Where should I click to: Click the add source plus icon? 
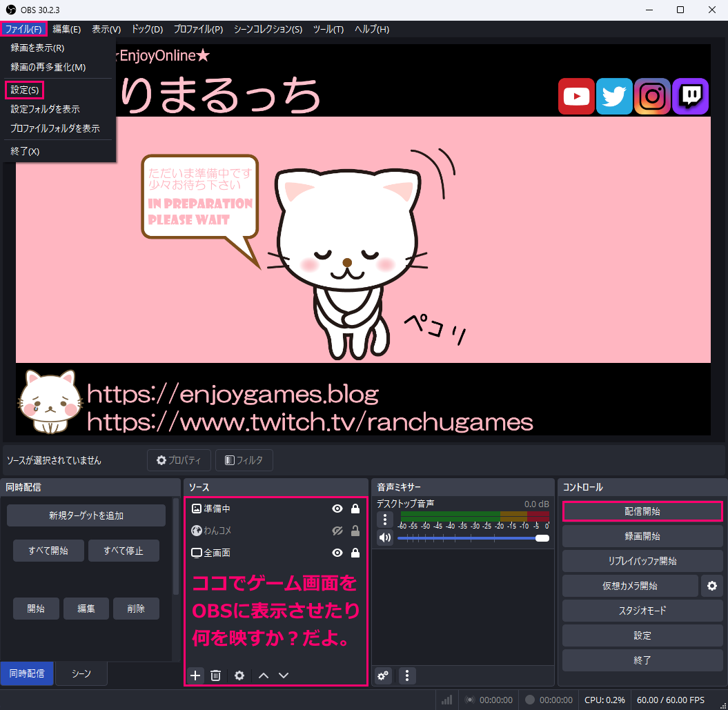coord(195,676)
